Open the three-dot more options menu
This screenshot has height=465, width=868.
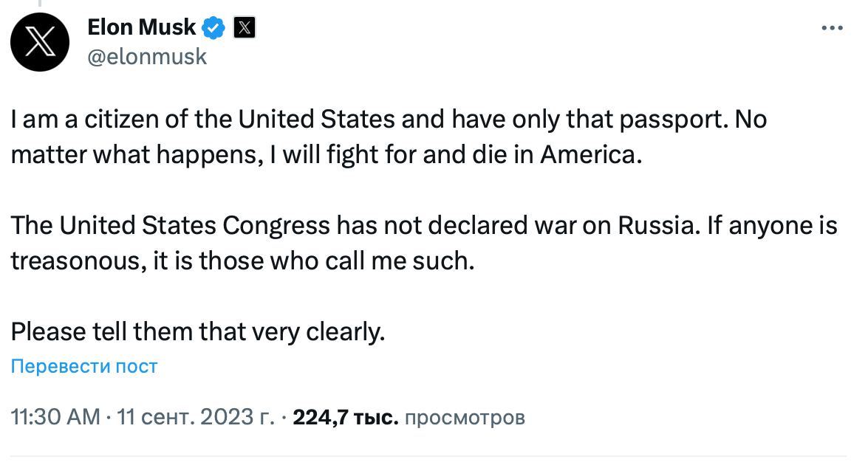832,29
